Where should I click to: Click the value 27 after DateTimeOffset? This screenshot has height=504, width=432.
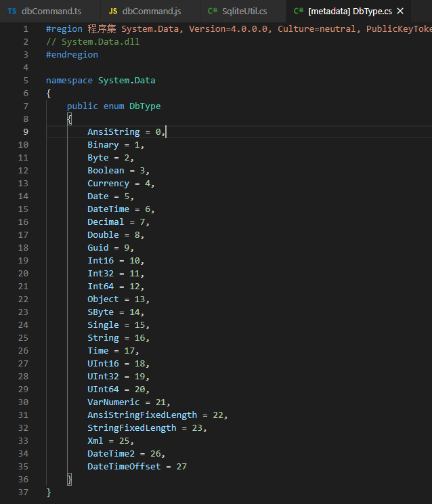pos(181,466)
